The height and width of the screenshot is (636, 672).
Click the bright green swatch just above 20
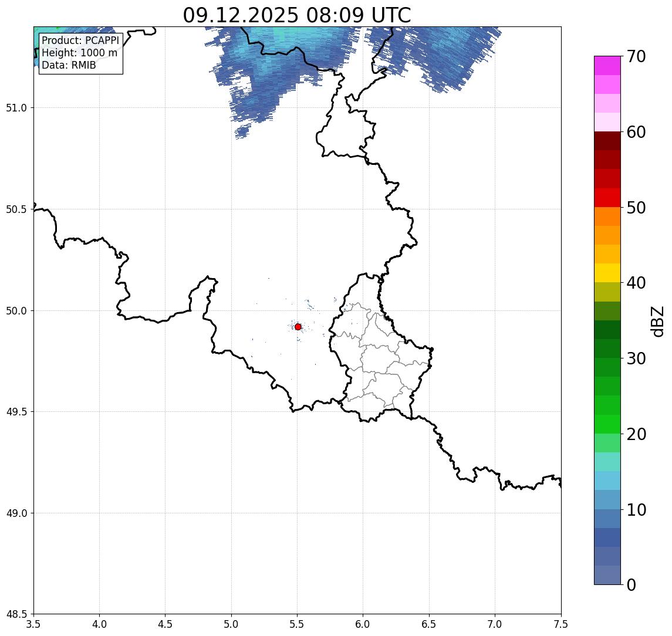(x=607, y=424)
